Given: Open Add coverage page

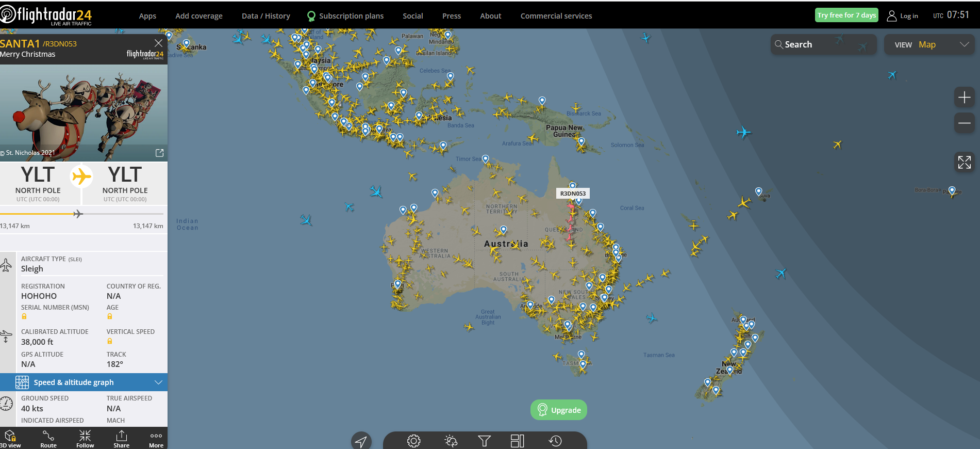Looking at the screenshot, I should 199,16.
